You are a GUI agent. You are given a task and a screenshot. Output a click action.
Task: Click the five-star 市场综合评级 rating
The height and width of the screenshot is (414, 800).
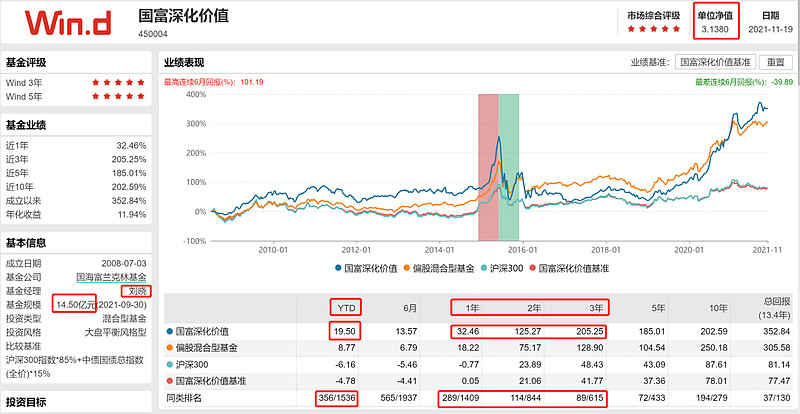[654, 29]
